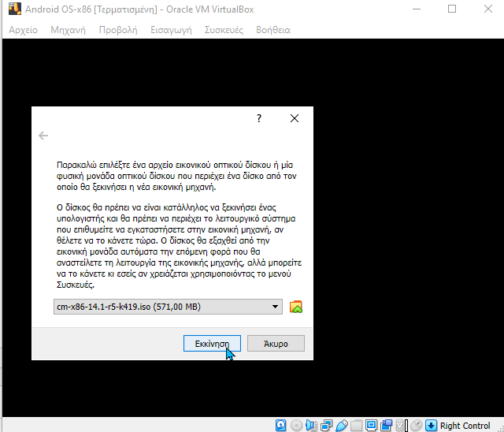The image size is (504, 432).
Task: Open the audio status indicator
Action: 311,425
